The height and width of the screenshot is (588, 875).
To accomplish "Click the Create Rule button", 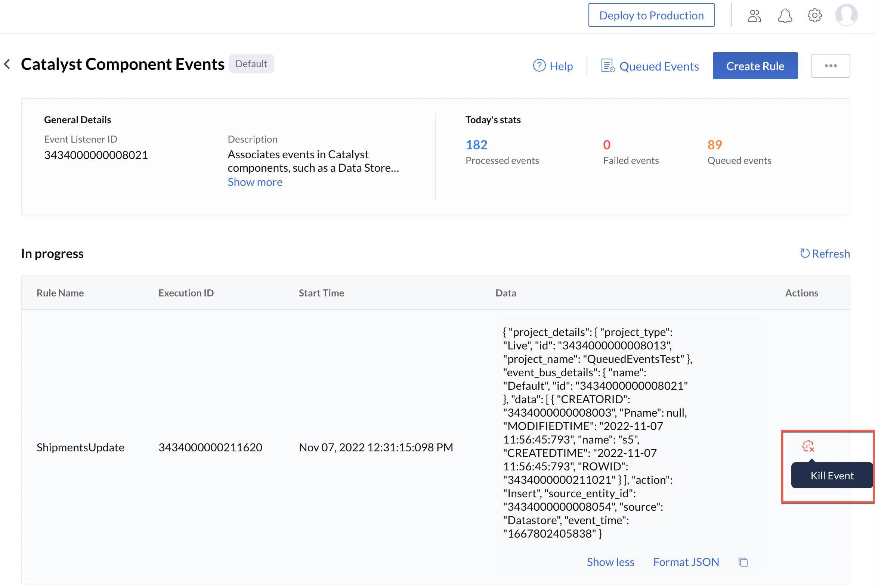I will click(x=755, y=66).
